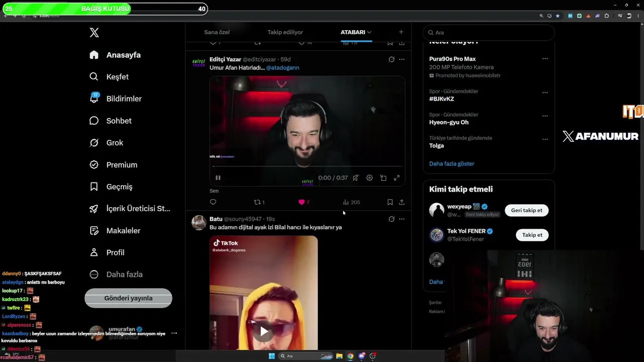644x362 pixels.
Task: Open Geçmiş bookmarks item
Action: 111,187
